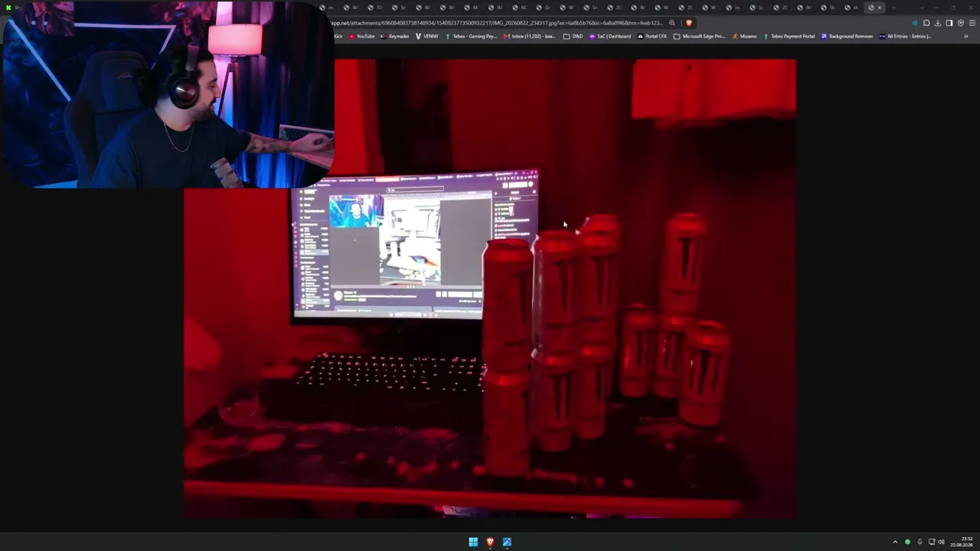The height and width of the screenshot is (551, 980).
Task: Open a new tab with plus button
Action: (x=893, y=8)
